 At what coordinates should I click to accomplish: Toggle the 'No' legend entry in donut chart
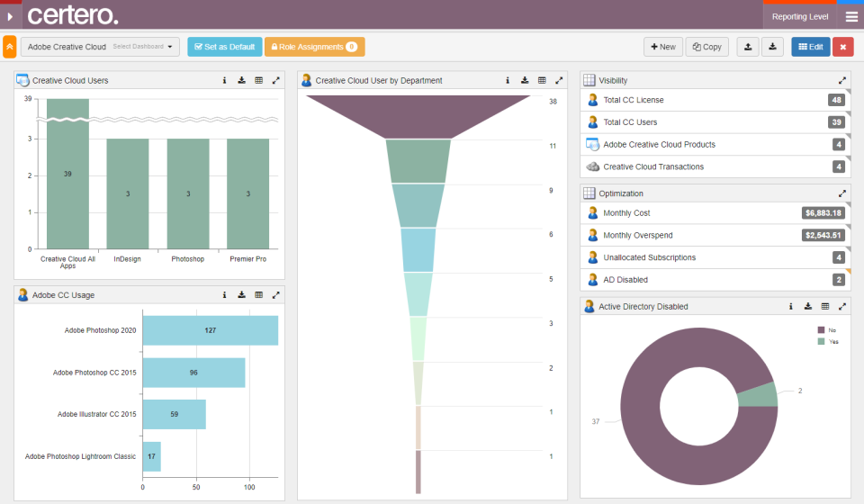click(827, 330)
